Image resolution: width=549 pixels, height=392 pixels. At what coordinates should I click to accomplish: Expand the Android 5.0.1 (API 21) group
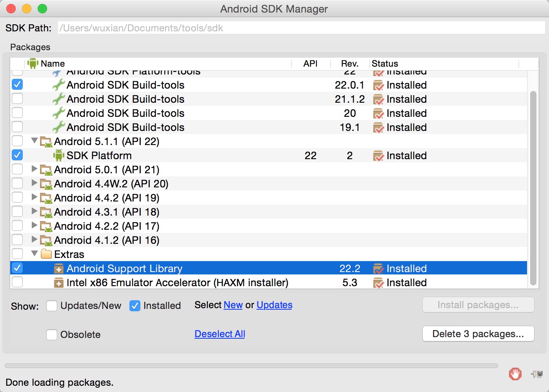point(35,169)
